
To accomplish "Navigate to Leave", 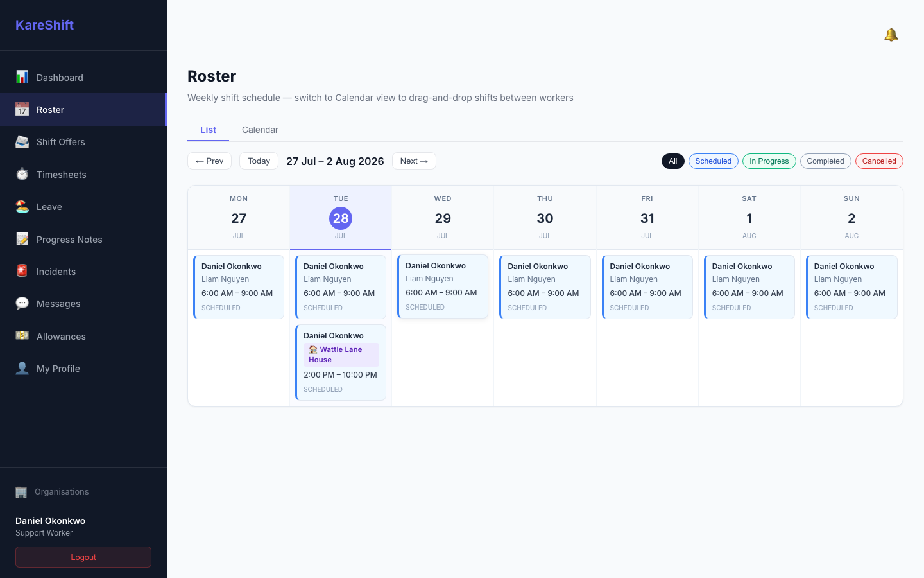I will [x=83, y=207].
